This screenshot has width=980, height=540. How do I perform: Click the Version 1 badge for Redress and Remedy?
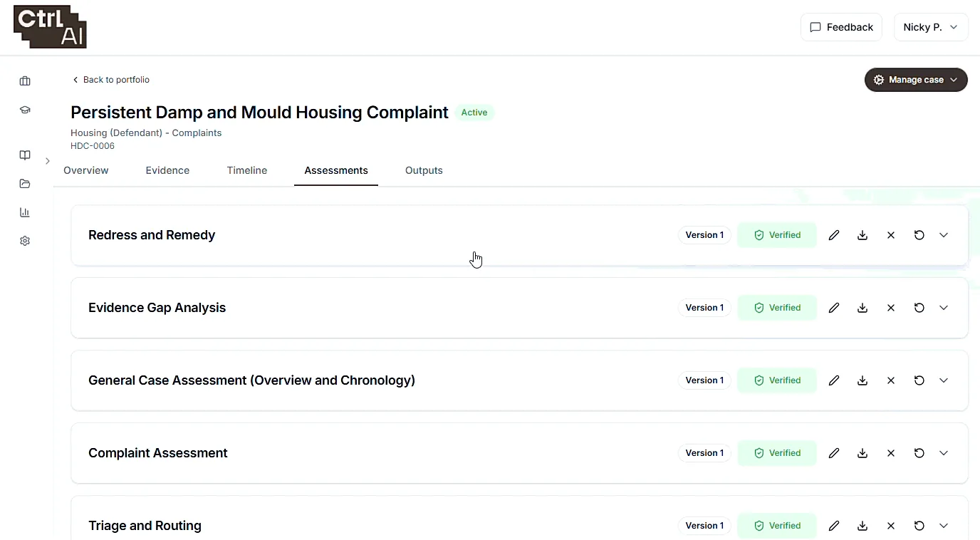pyautogui.click(x=704, y=235)
